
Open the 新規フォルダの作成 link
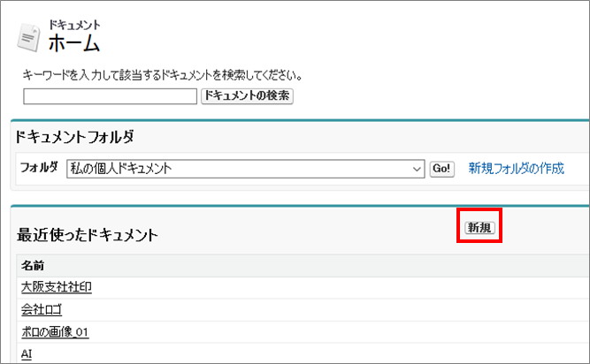pyautogui.click(x=516, y=168)
